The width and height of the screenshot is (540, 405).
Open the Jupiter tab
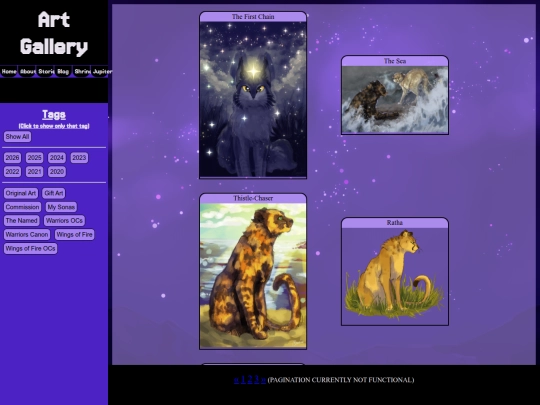click(x=100, y=72)
